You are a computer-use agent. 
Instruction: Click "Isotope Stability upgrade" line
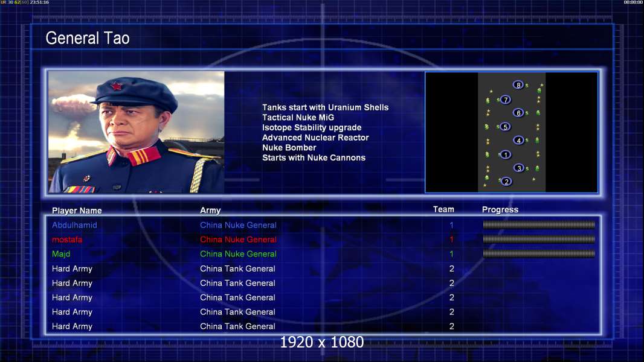312,127
